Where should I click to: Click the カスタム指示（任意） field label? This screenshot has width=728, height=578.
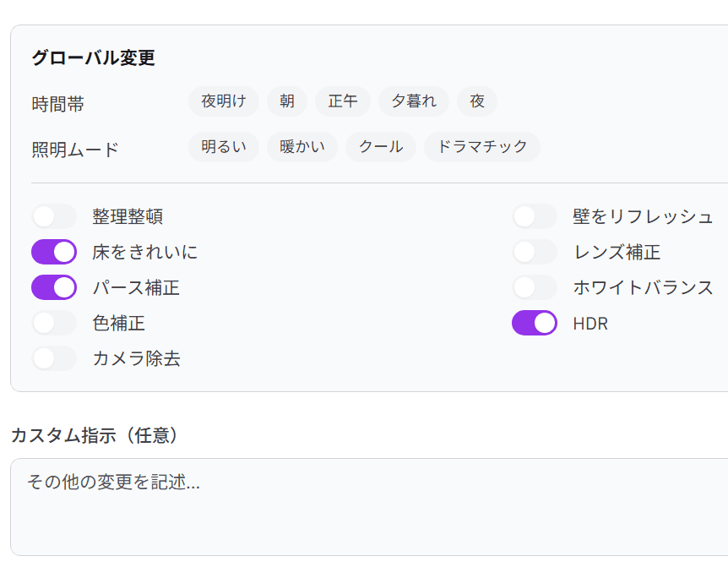(95, 435)
